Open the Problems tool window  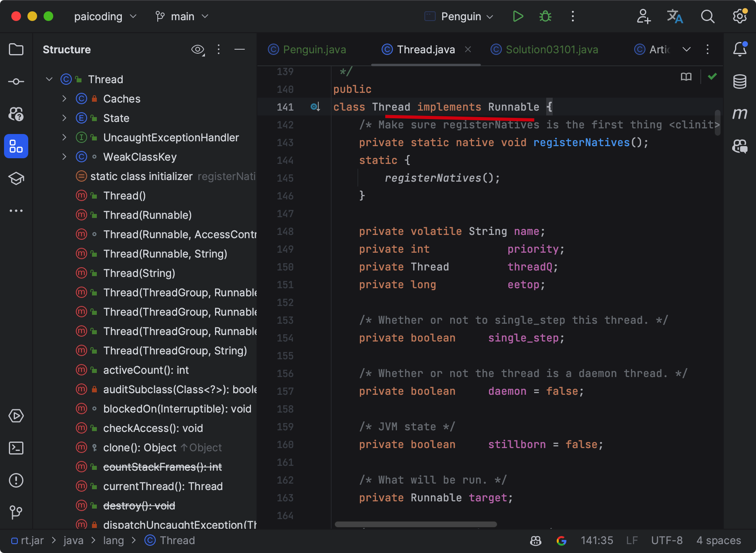pyautogui.click(x=16, y=480)
